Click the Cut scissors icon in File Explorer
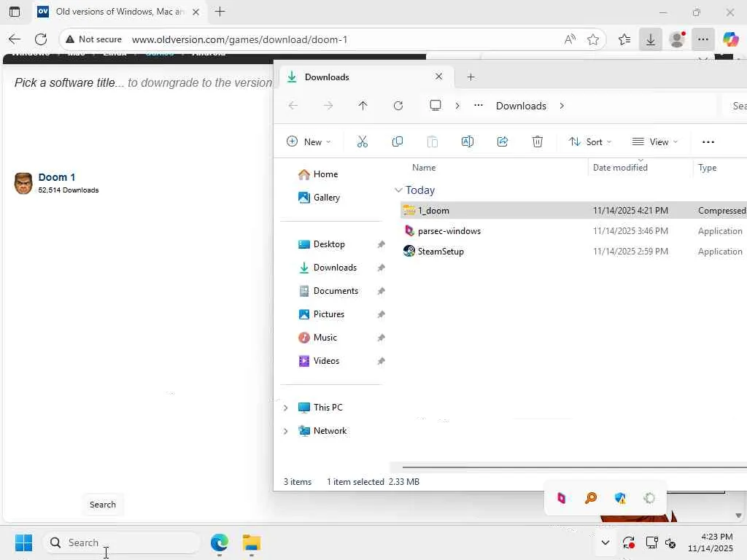747x560 pixels. (362, 141)
